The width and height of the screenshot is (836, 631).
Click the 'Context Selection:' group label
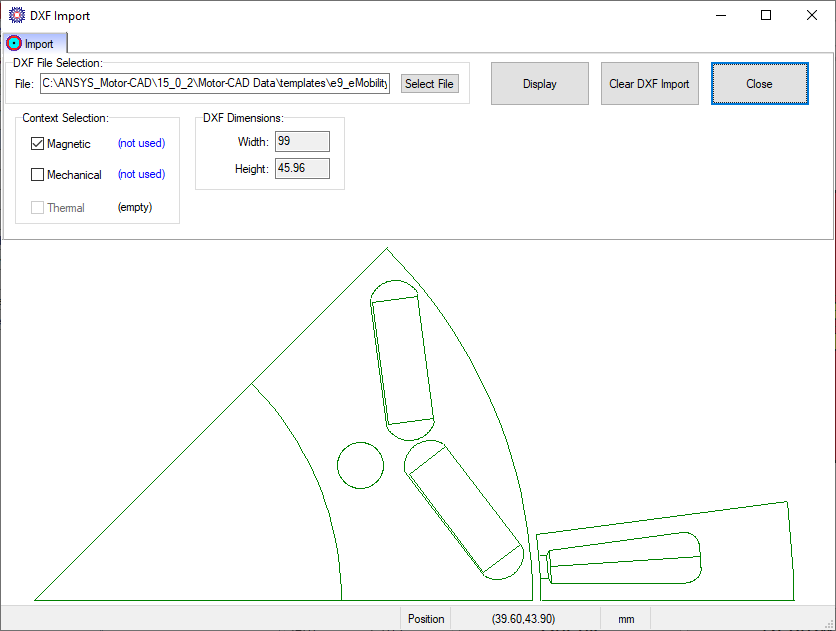coord(65,118)
